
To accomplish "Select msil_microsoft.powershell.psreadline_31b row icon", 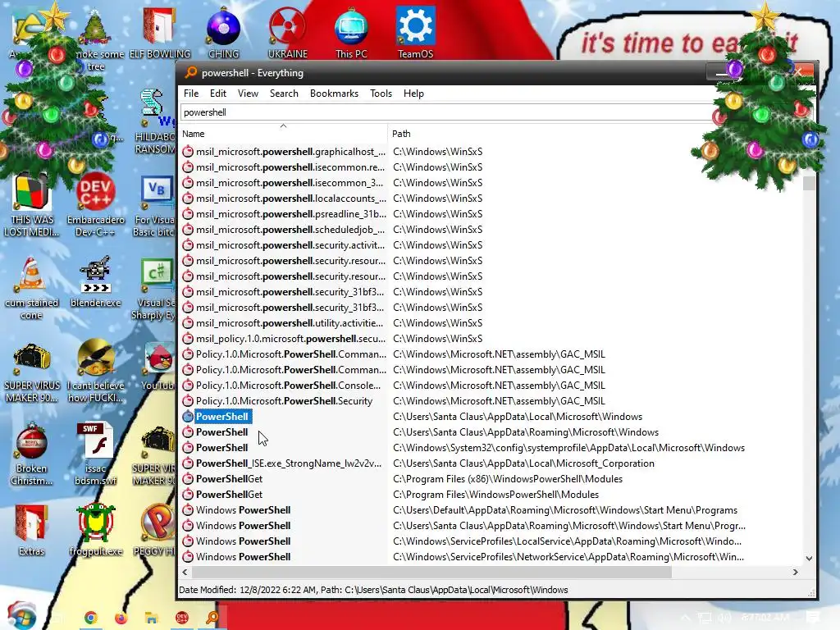I will [x=188, y=214].
